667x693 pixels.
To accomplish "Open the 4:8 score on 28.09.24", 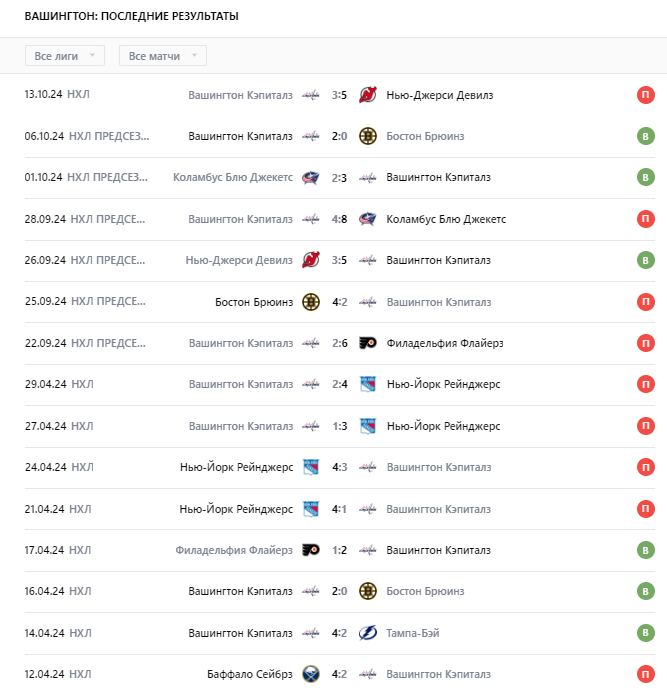I will (x=339, y=219).
